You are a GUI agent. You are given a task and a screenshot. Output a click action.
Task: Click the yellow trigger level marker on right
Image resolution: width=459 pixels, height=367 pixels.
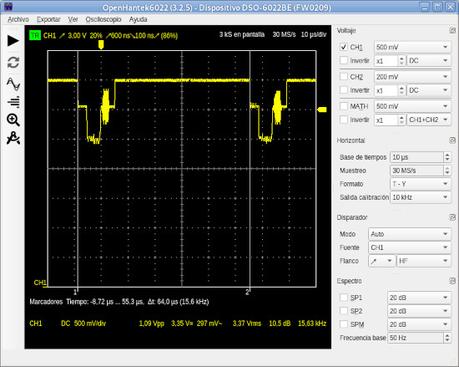322,110
